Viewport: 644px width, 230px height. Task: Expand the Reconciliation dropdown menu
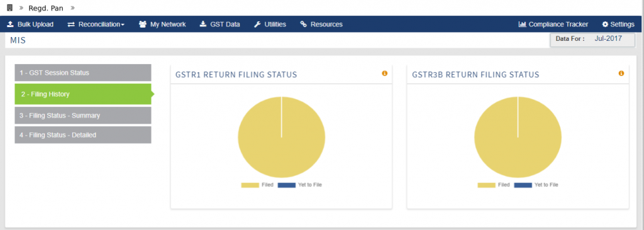coord(96,25)
